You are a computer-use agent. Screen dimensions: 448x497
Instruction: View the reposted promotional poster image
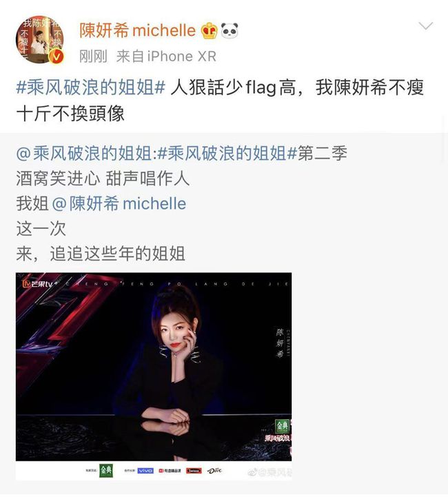[x=154, y=376]
